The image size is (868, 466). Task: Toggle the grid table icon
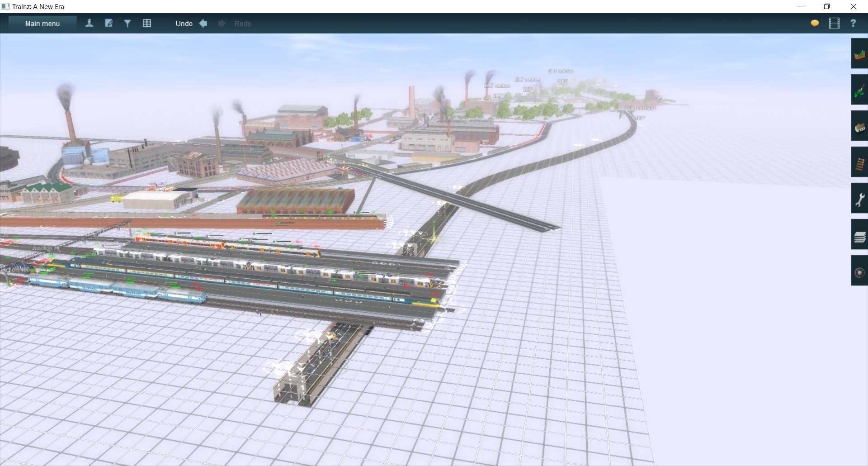pos(147,23)
